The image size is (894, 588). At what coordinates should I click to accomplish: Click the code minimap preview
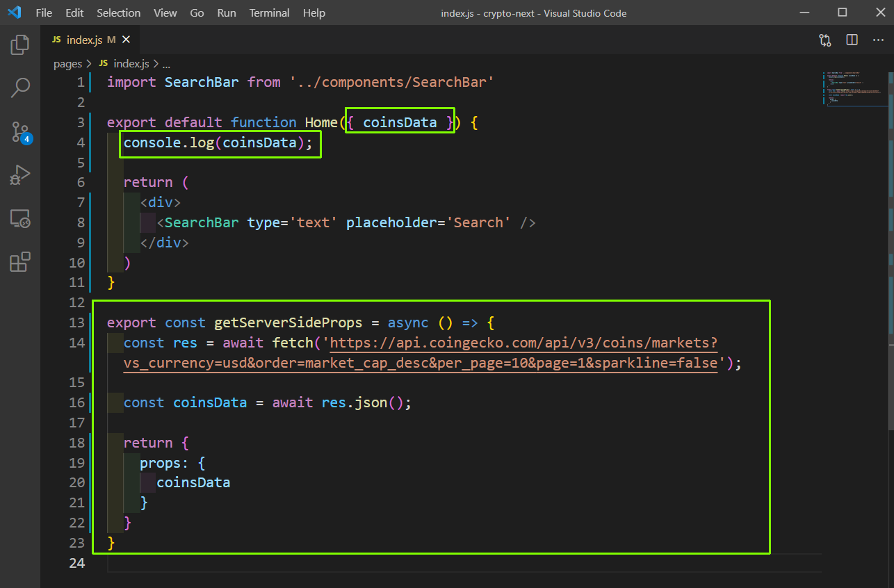(x=855, y=88)
